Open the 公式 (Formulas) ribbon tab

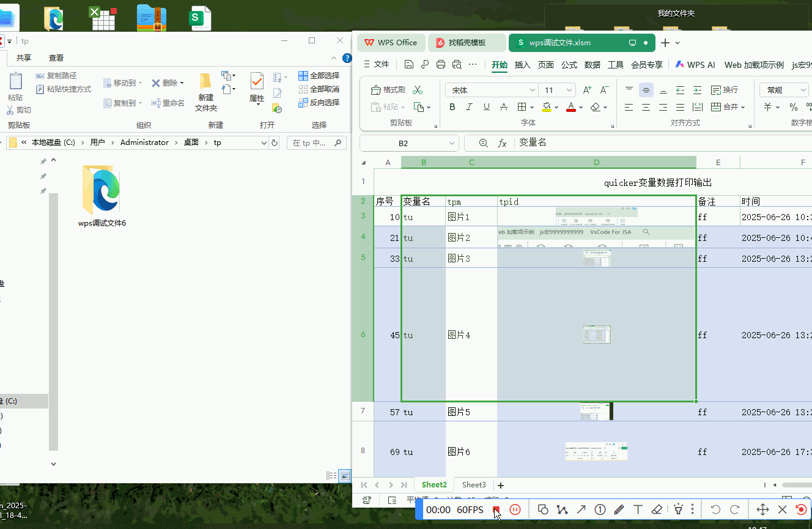pyautogui.click(x=569, y=65)
